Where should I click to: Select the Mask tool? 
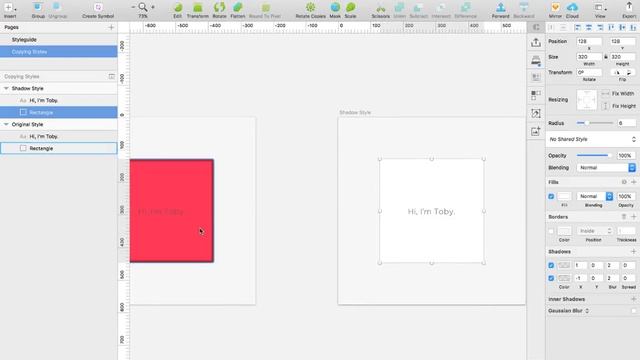335,10
